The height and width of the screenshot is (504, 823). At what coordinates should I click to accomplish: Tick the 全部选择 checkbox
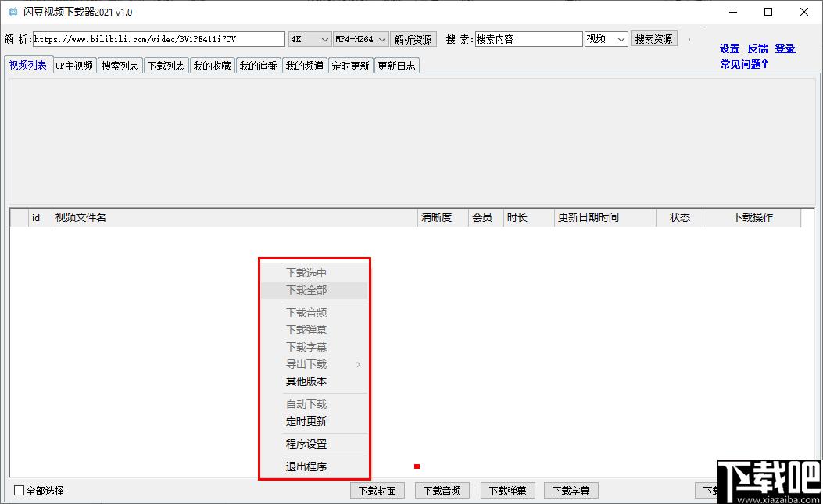coord(20,491)
